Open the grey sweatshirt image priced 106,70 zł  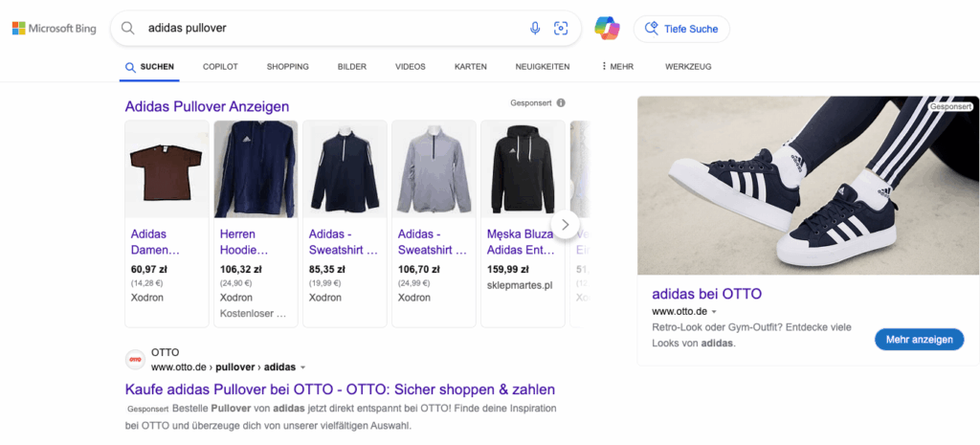point(434,168)
